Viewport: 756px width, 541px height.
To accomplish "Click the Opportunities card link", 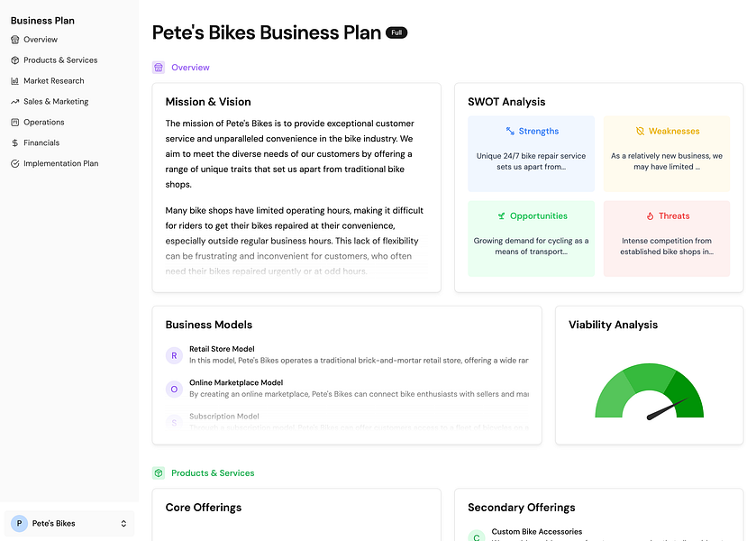I will click(x=531, y=238).
